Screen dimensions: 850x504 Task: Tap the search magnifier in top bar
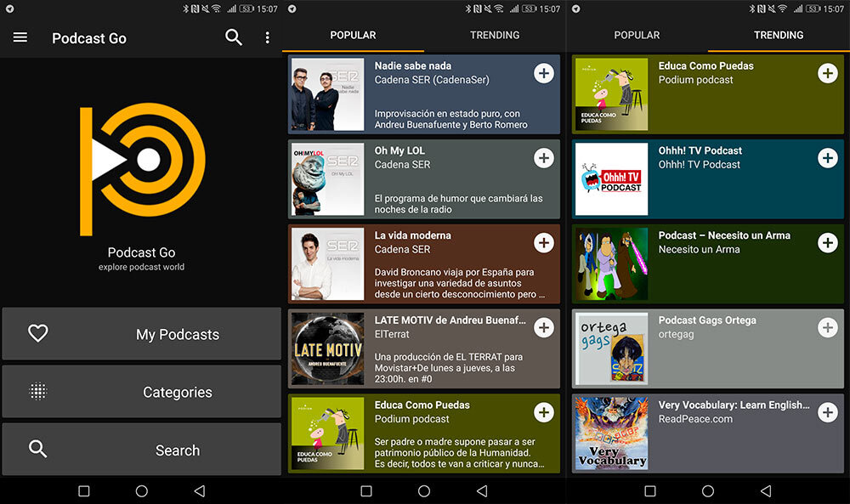[234, 37]
